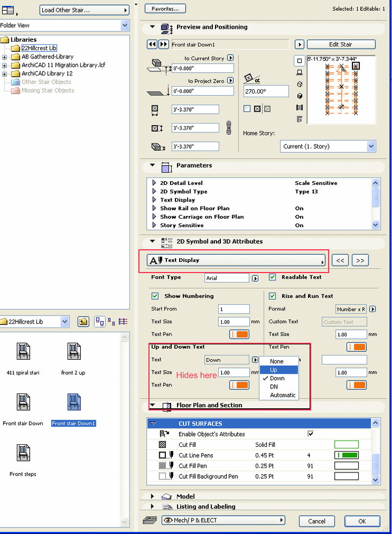392x534 pixels.
Task: Switch library browser to list view
Action: click(122, 321)
